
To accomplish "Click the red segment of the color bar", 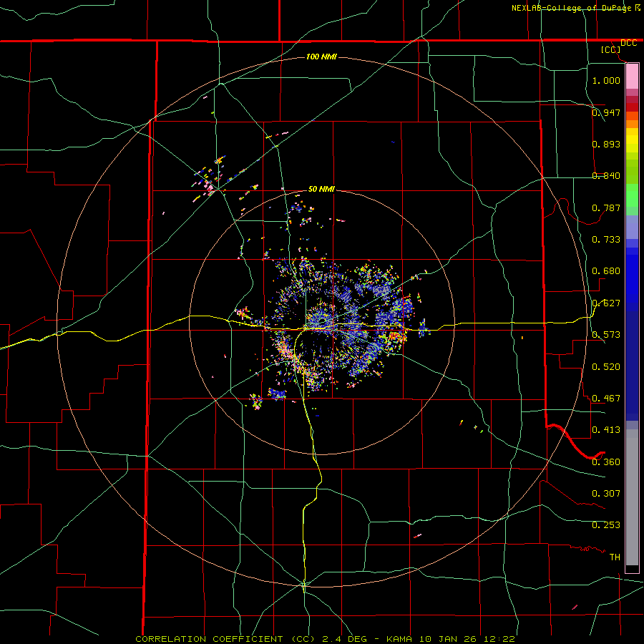I will [x=632, y=107].
